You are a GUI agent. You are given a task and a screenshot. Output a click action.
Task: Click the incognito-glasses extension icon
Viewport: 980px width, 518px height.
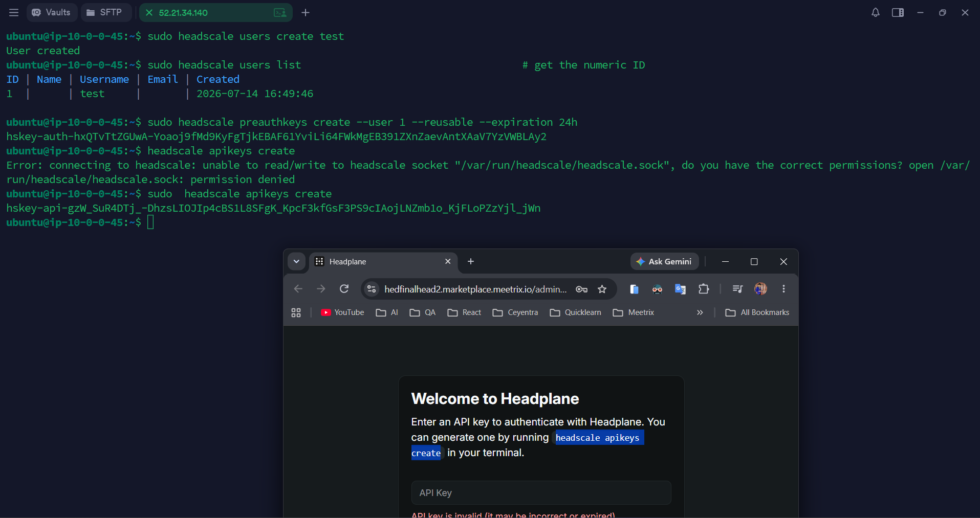(x=657, y=289)
